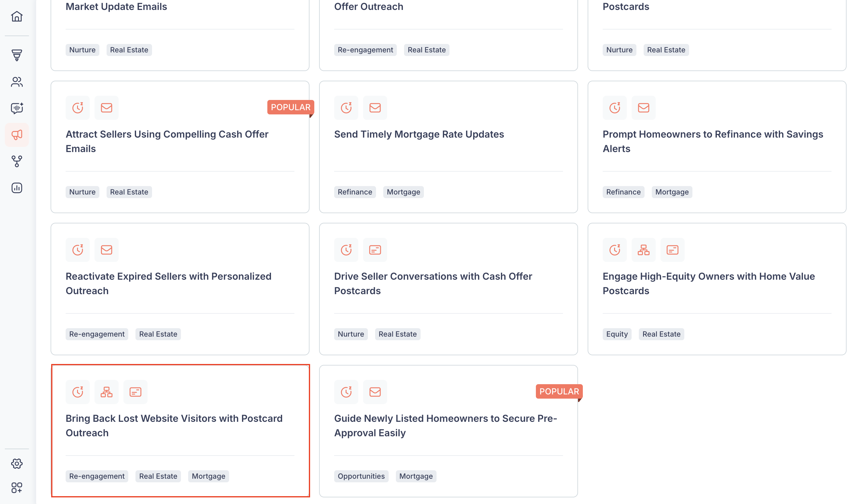The height and width of the screenshot is (504, 858).
Task: Open the settings gear in sidebar
Action: coord(17,463)
